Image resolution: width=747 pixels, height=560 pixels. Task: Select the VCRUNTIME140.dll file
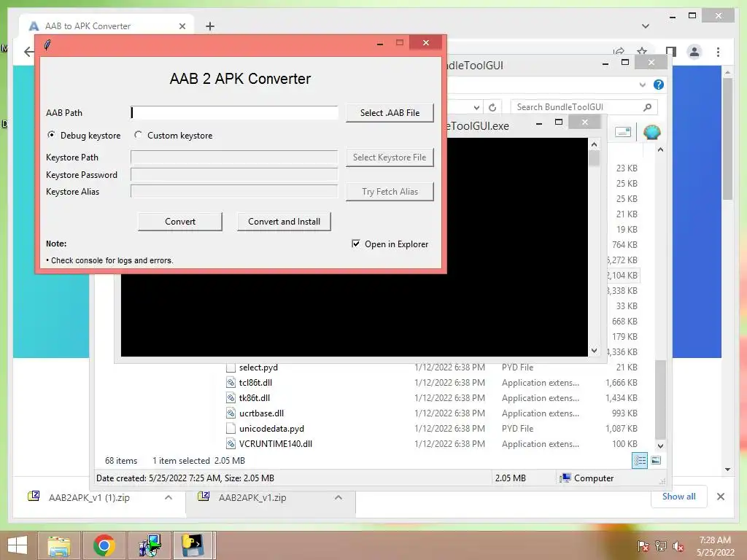tap(275, 443)
